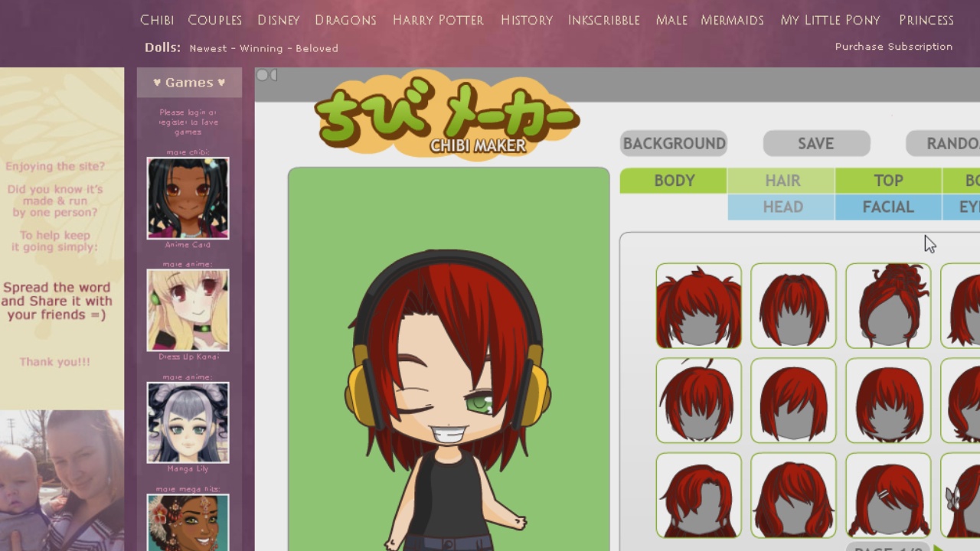Pick the side-swept wavy hairstyle in third row

(x=698, y=495)
